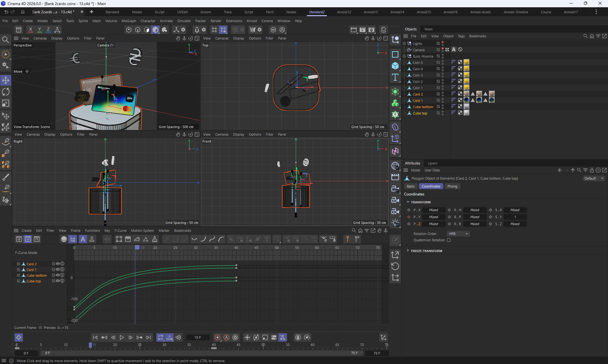Click the Text spline tool icon
608x364 pixels.
395,77
